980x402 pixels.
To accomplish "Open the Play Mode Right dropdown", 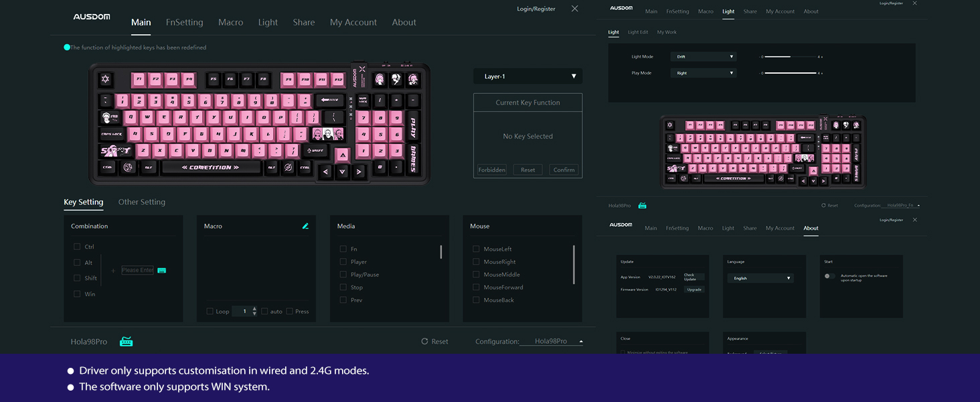I will [x=704, y=73].
